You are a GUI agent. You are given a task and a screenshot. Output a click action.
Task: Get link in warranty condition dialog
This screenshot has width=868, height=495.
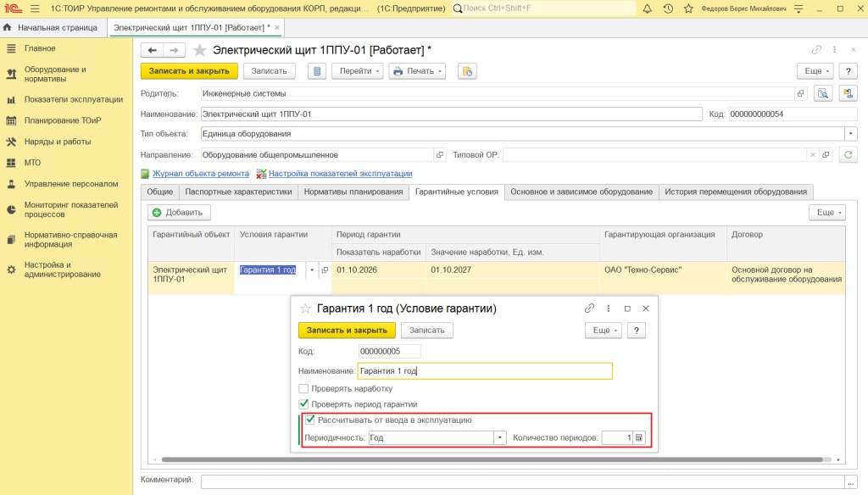589,309
